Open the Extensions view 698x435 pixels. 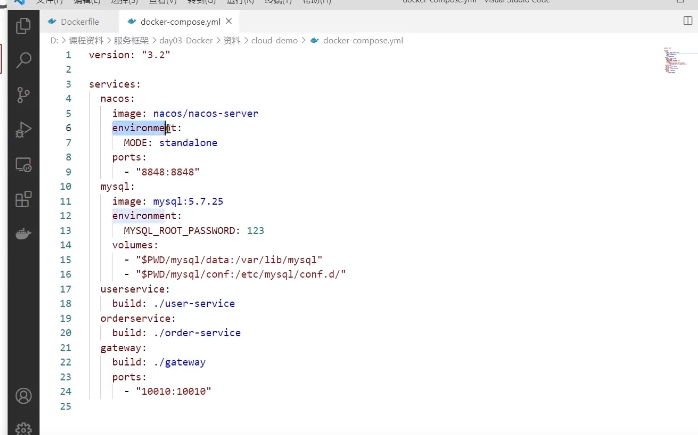coord(24,199)
